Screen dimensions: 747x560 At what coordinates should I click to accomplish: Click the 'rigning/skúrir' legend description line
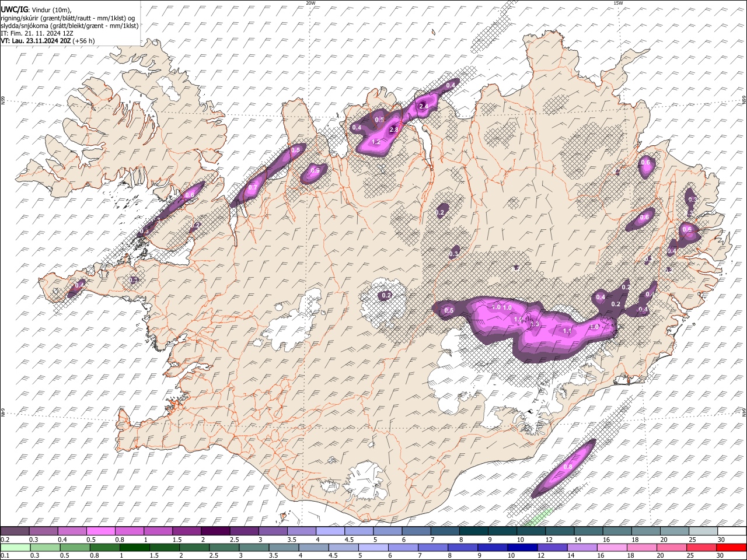(x=68, y=18)
